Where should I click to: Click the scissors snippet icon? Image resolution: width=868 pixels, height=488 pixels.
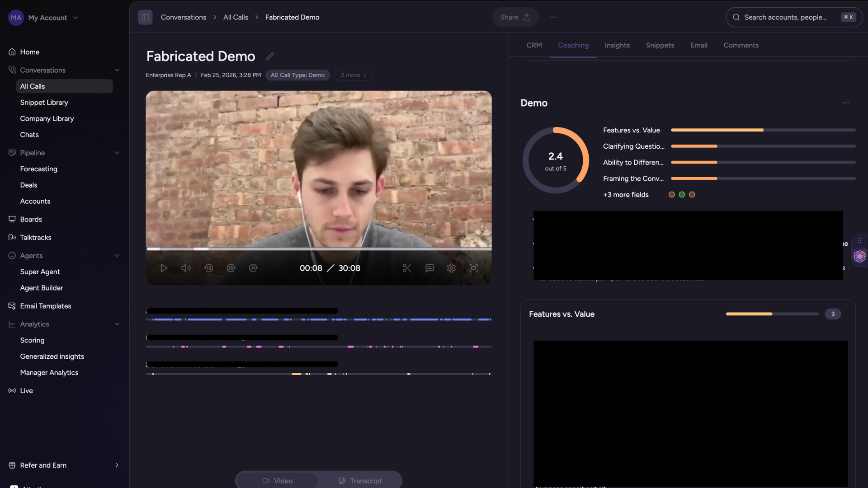406,268
